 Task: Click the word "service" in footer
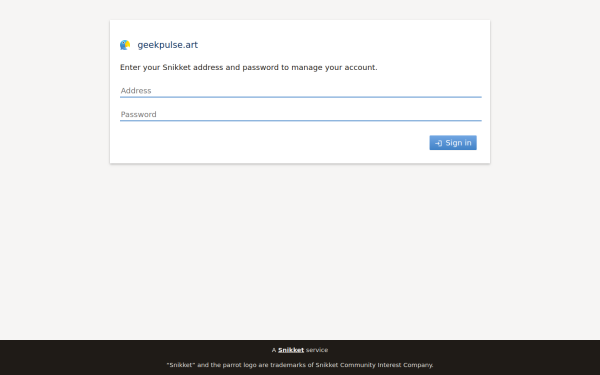317,350
